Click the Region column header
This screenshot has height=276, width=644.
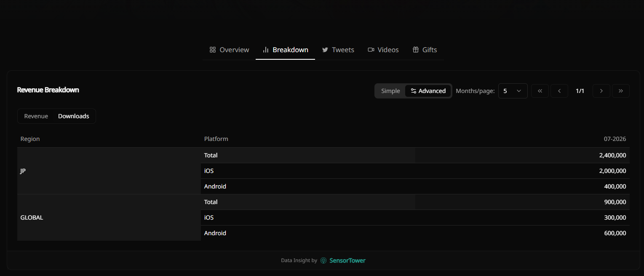pos(30,139)
